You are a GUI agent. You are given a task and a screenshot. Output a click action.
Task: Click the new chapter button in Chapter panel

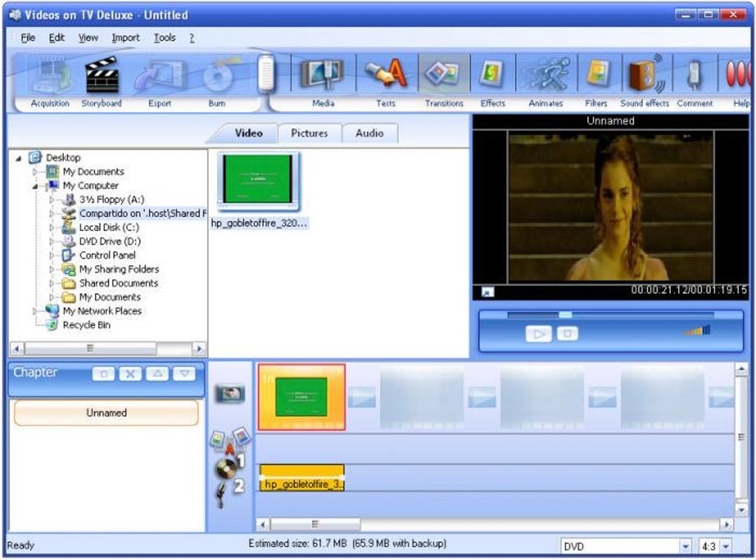pos(103,373)
